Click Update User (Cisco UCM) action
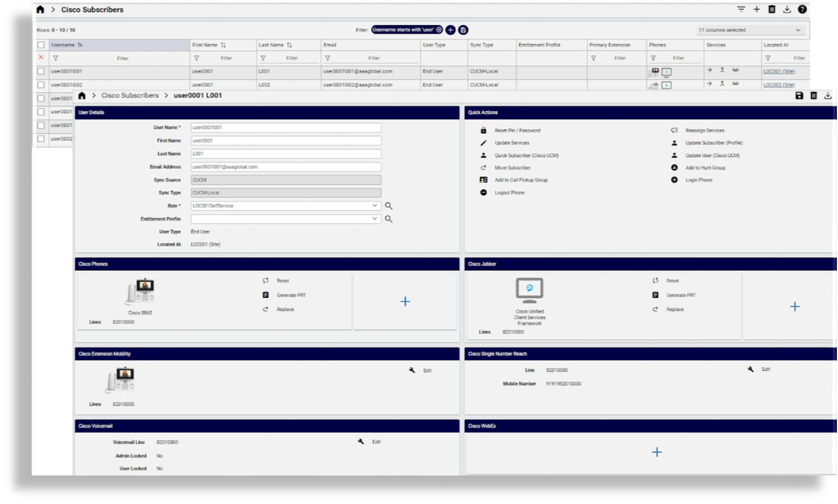 pyautogui.click(x=712, y=156)
